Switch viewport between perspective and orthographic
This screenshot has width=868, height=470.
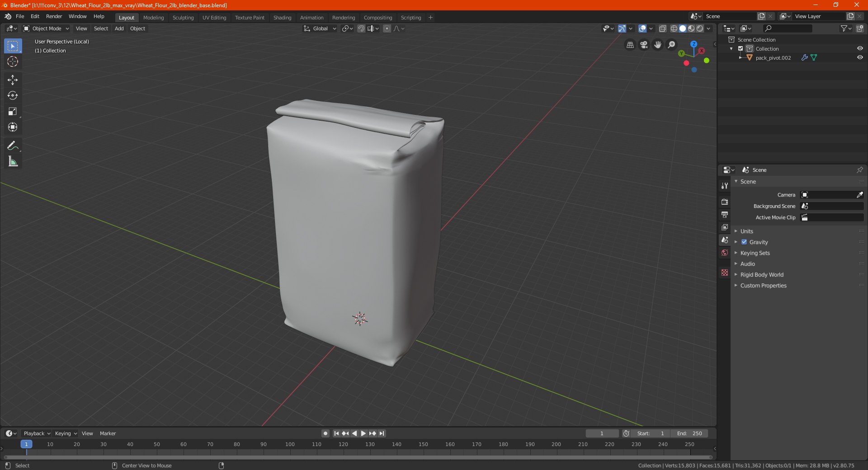point(630,45)
